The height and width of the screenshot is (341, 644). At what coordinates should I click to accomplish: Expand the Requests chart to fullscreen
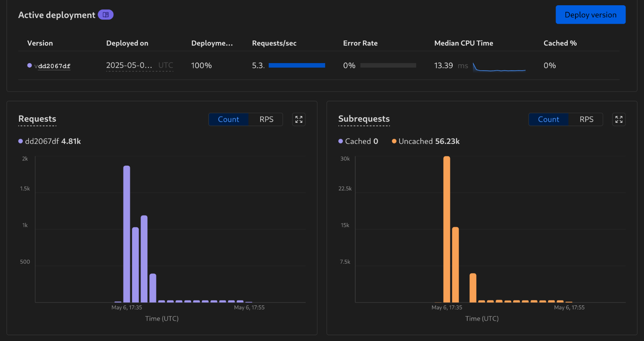click(299, 119)
